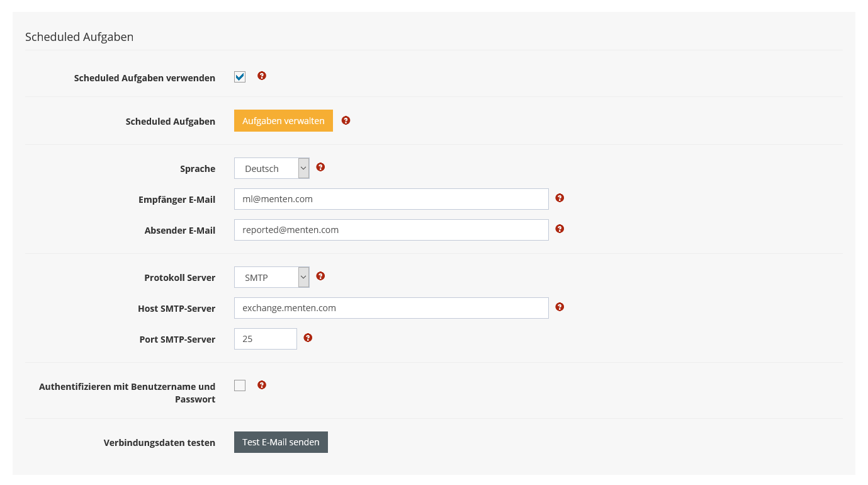Click the Scheduled Aufgaben section heading
The width and height of the screenshot is (868, 485).
point(79,37)
